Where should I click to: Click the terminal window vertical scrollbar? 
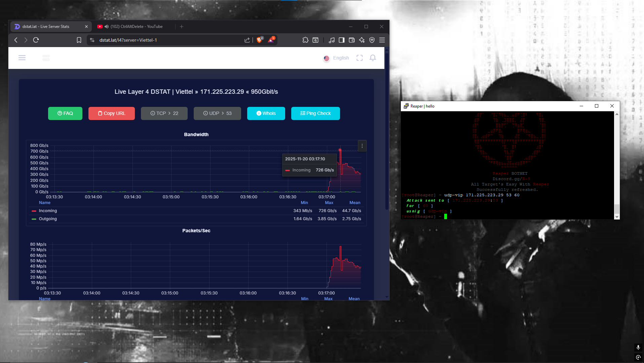[x=617, y=208]
